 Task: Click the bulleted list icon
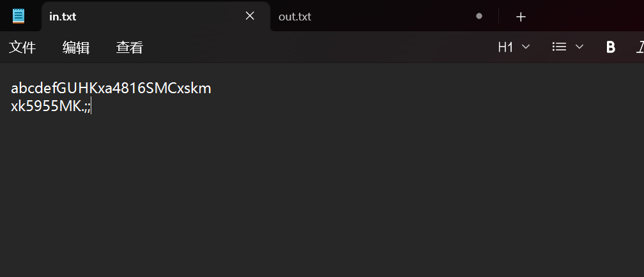click(560, 47)
